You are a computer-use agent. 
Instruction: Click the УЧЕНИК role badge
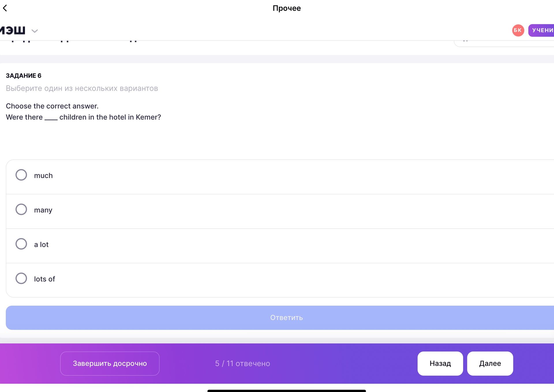click(x=541, y=30)
